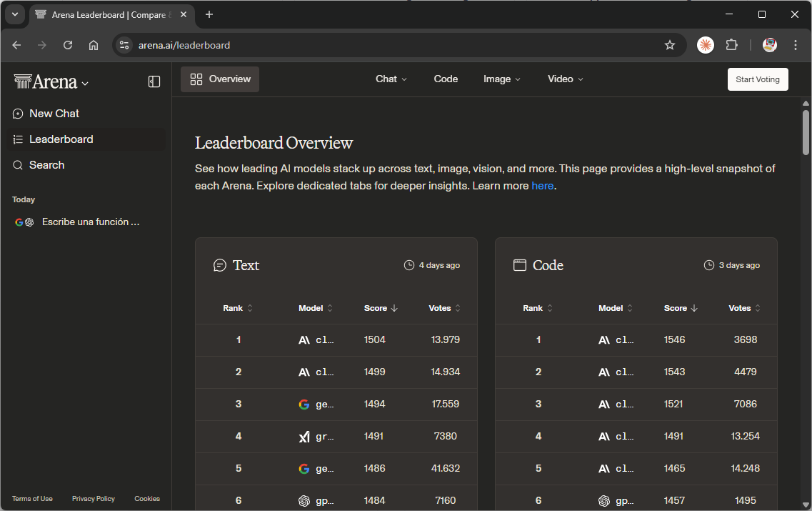Screen dimensions: 812x511
Task: Select votes 41.632 in Text table
Action: pos(446,469)
